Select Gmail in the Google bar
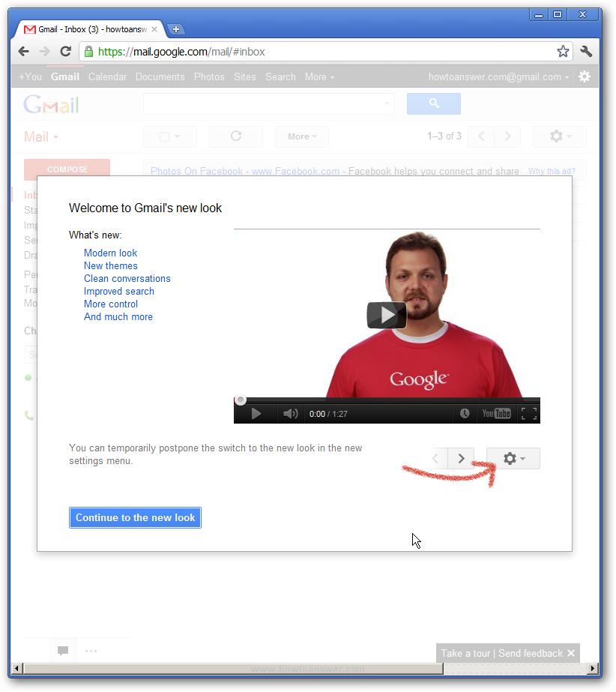This screenshot has width=616, height=692. tap(65, 76)
